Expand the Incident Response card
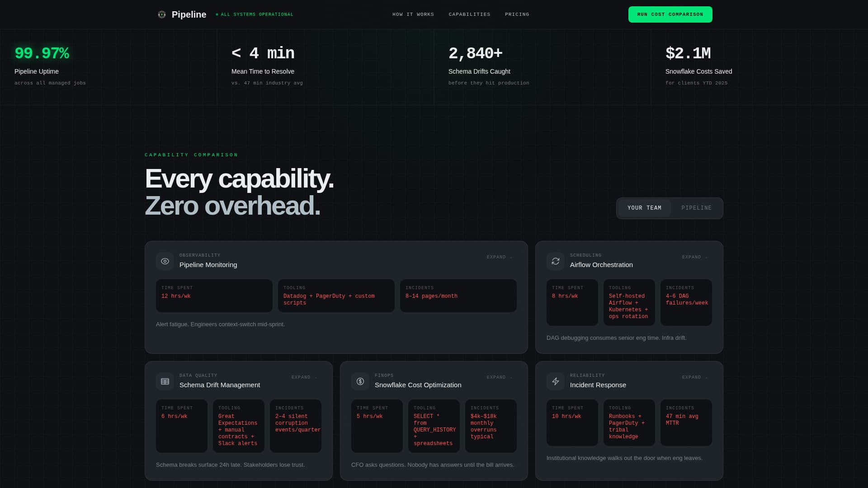868x488 pixels. click(695, 377)
